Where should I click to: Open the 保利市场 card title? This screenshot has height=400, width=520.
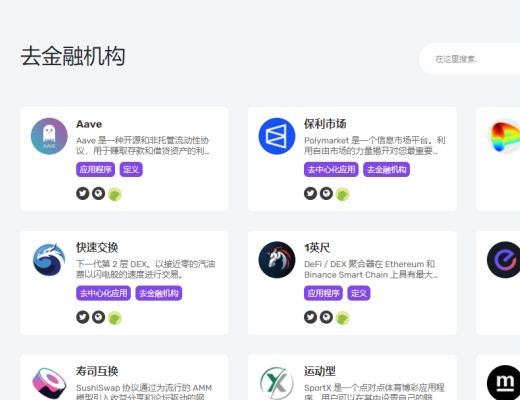tap(325, 124)
